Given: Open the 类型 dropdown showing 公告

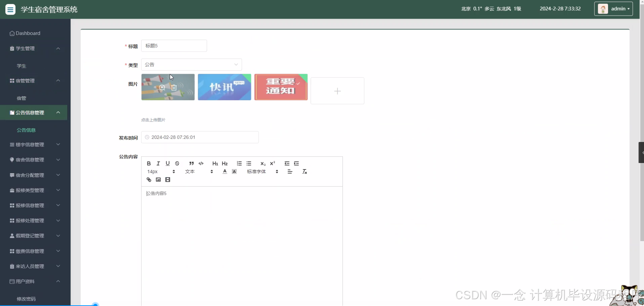Looking at the screenshot, I should pyautogui.click(x=191, y=65).
